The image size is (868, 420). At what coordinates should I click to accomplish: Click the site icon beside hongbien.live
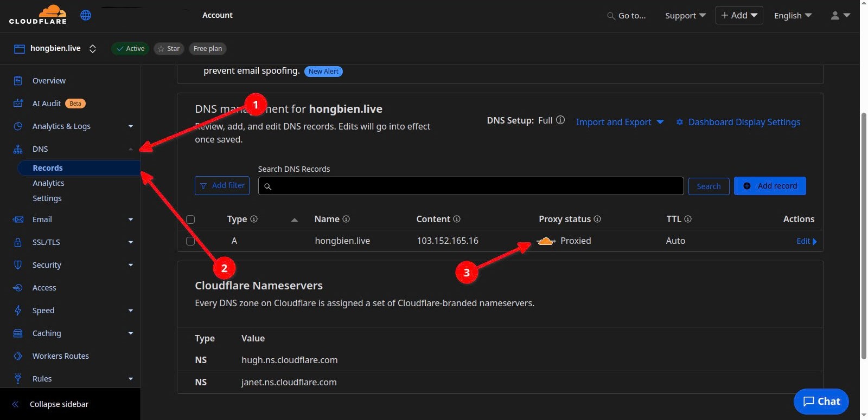pyautogui.click(x=20, y=49)
